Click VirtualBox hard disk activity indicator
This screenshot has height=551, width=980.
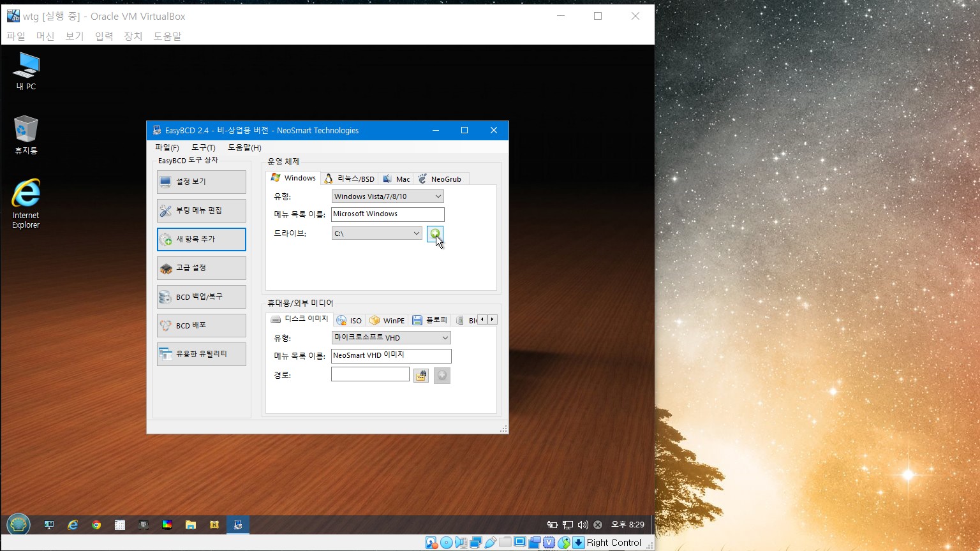(x=432, y=543)
